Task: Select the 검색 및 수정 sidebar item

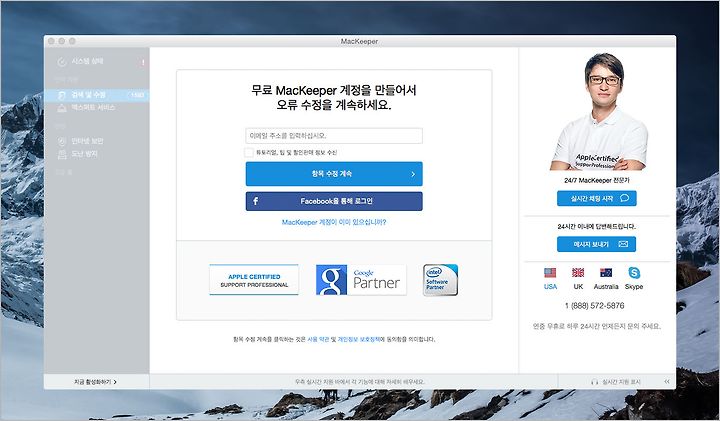Action: [96, 95]
